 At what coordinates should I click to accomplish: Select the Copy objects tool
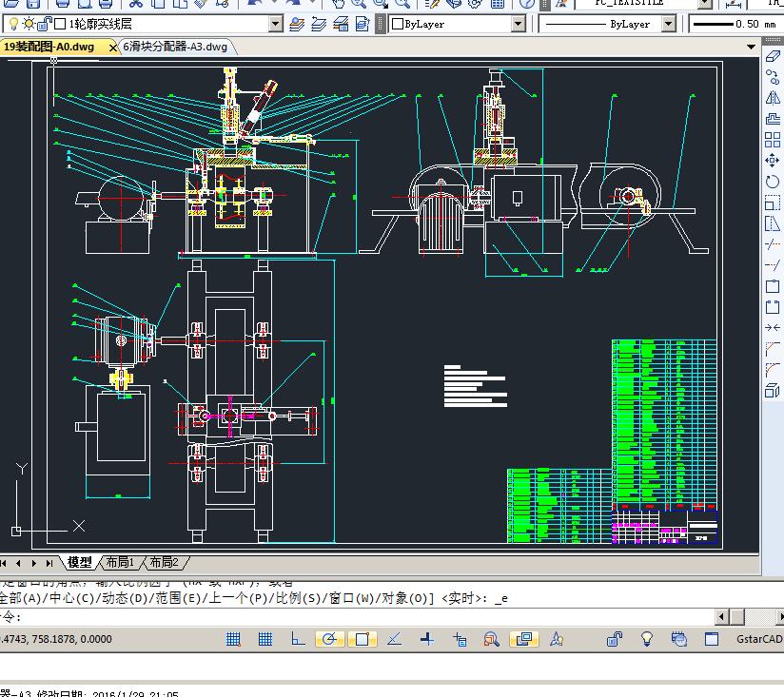(773, 78)
